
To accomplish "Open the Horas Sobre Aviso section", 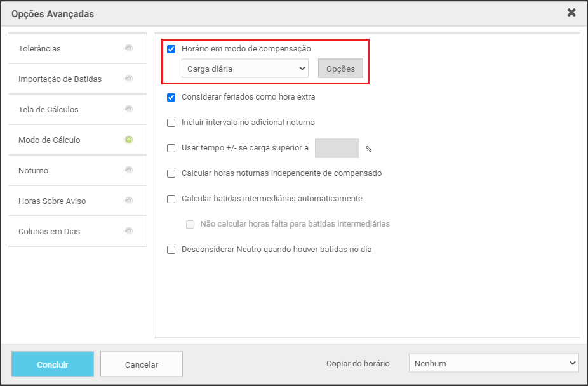I will (x=52, y=201).
